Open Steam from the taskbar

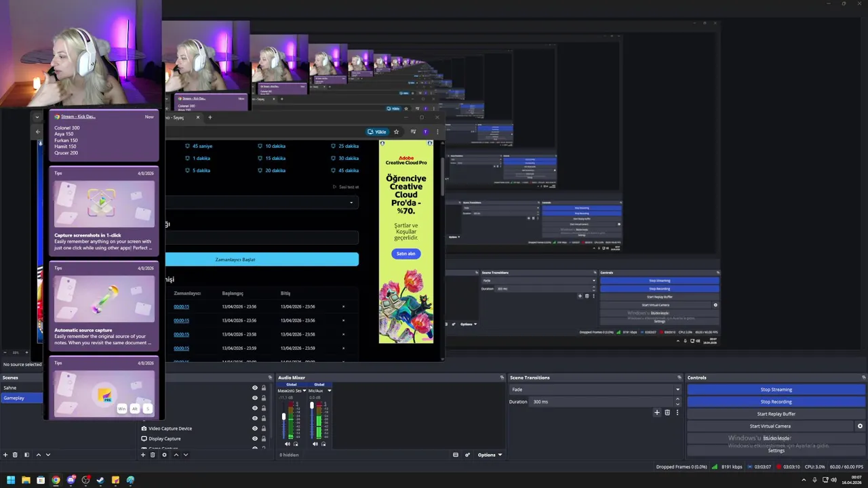tap(100, 480)
